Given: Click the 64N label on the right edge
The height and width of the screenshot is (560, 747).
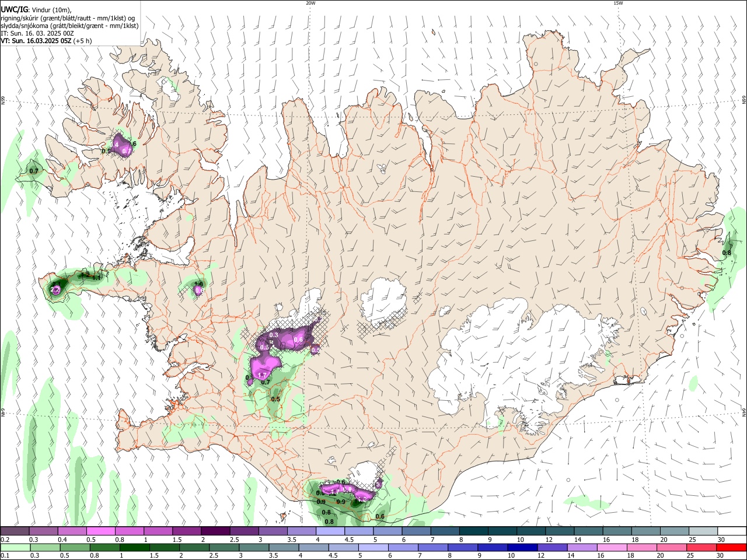Looking at the screenshot, I should [744, 413].
